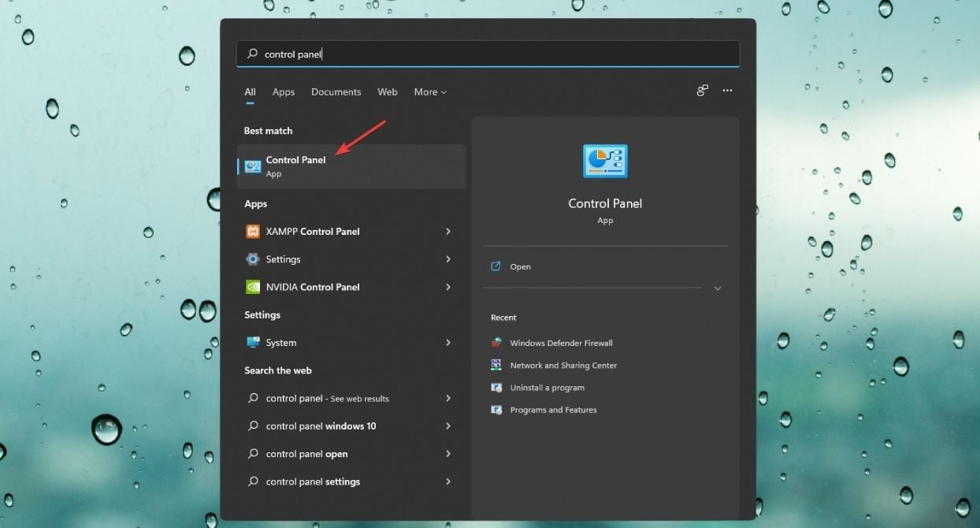Expand the XAMPP Control Panel chevron arrow
Image resolution: width=980 pixels, height=528 pixels.
[447, 232]
